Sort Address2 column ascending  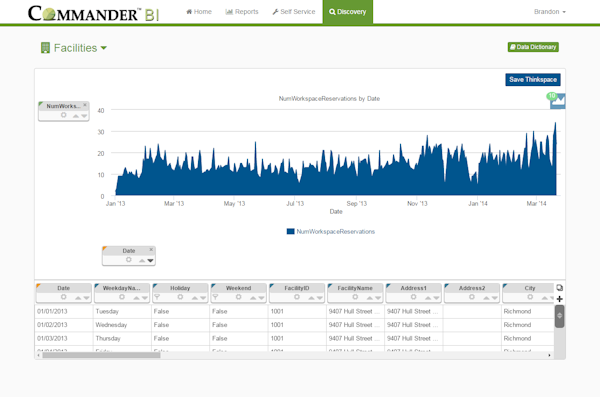(486, 297)
